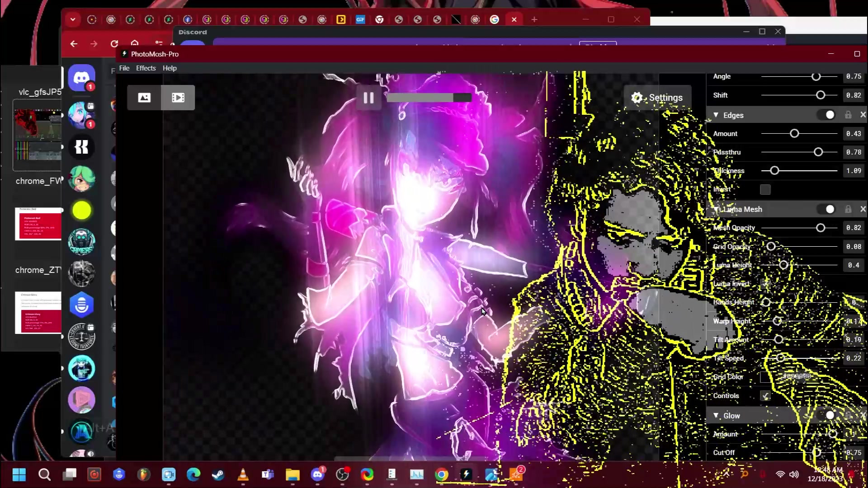Open Google Chrome from the taskbar
868x488 pixels.
coord(442,474)
